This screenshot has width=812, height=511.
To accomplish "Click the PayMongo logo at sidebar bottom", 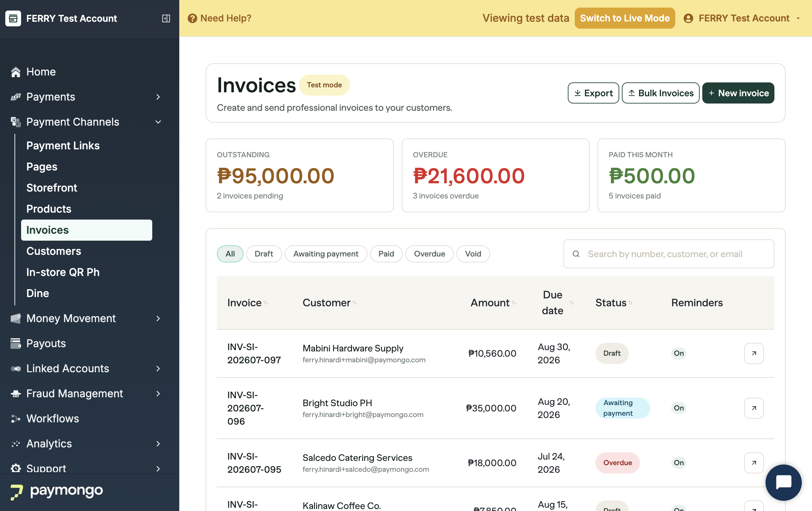I will [x=56, y=492].
